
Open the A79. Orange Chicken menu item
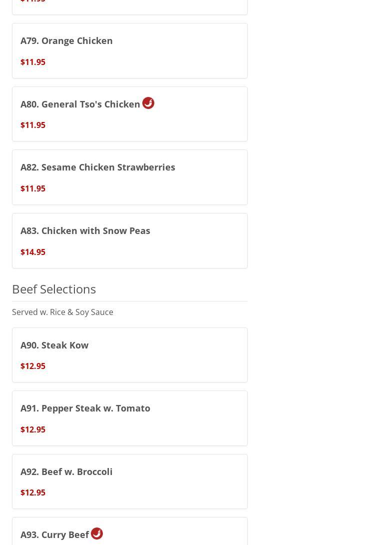[66, 40]
